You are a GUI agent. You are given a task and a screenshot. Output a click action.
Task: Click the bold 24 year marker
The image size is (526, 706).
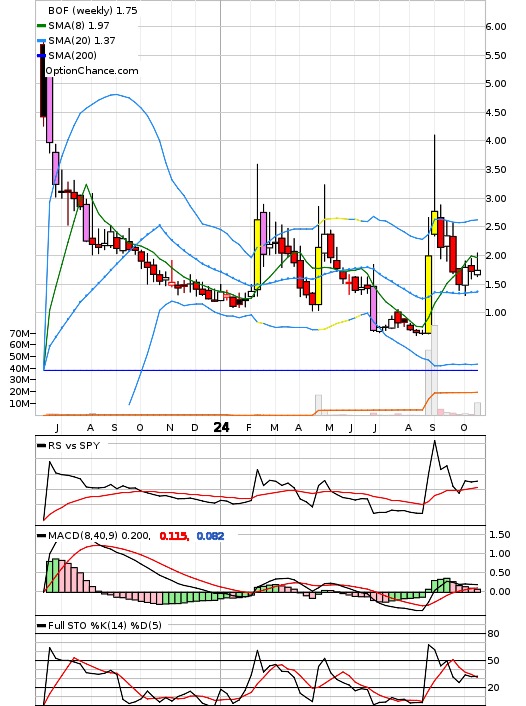(x=221, y=427)
